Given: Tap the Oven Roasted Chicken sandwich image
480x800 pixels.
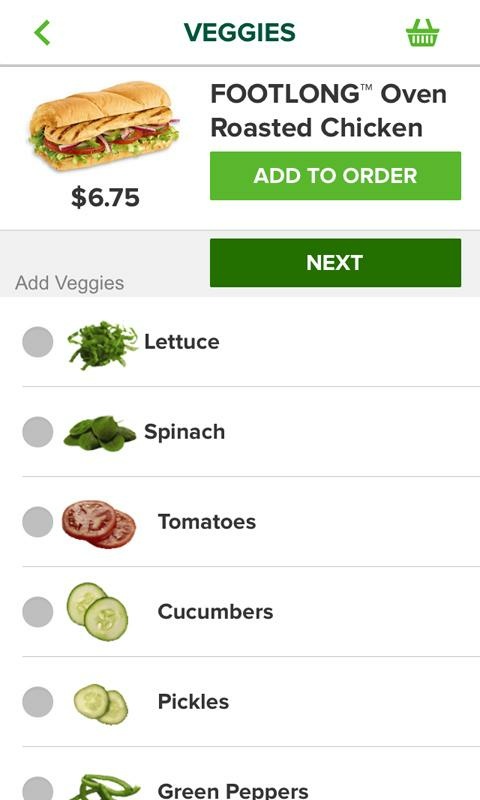Looking at the screenshot, I should [x=104, y=126].
